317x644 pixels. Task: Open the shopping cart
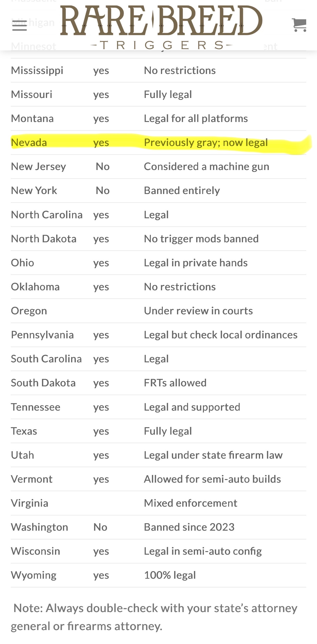click(299, 25)
